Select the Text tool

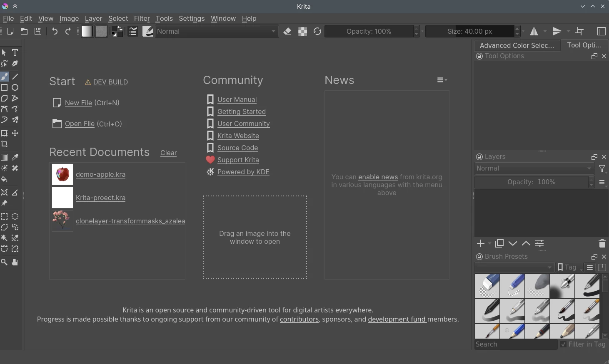[15, 52]
